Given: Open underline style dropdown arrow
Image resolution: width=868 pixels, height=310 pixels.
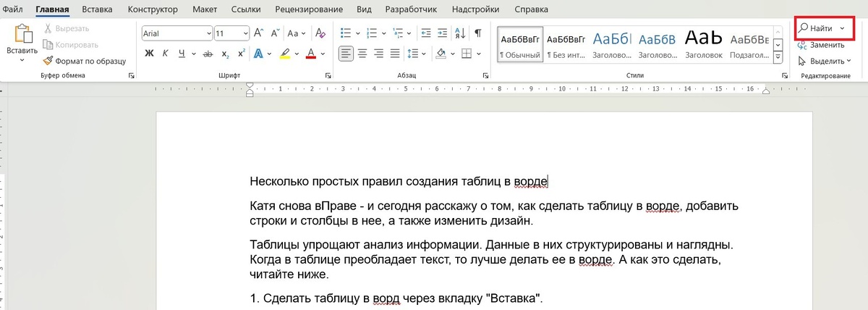Looking at the screenshot, I should coord(194,54).
